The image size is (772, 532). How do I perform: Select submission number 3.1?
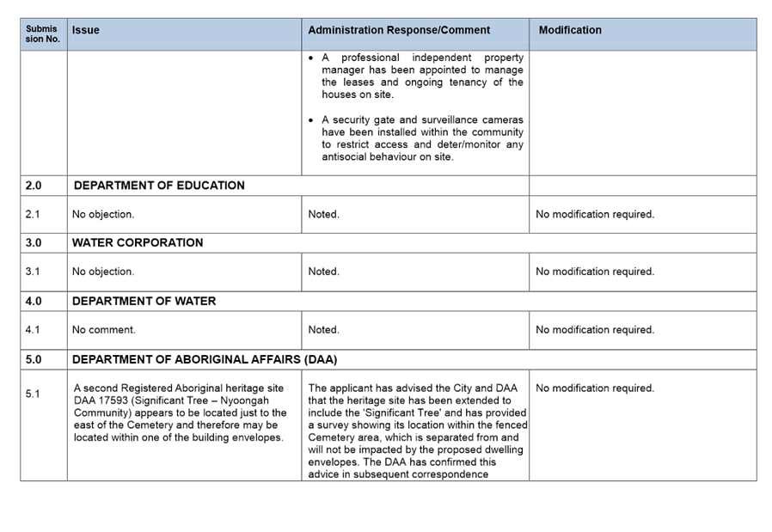point(33,272)
